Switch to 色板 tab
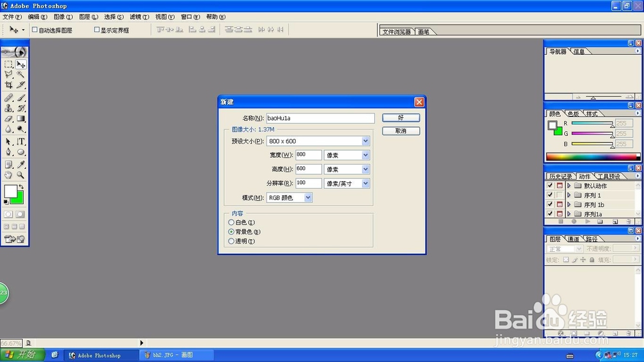 (573, 114)
